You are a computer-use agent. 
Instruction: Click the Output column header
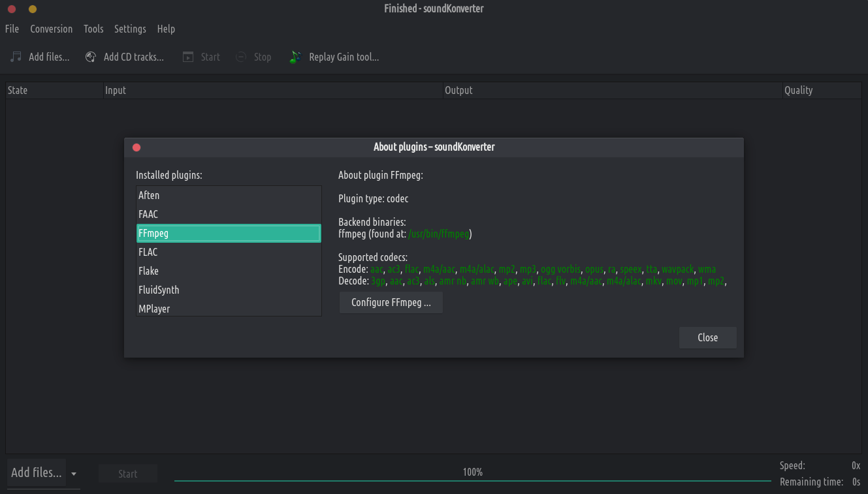[x=613, y=90]
